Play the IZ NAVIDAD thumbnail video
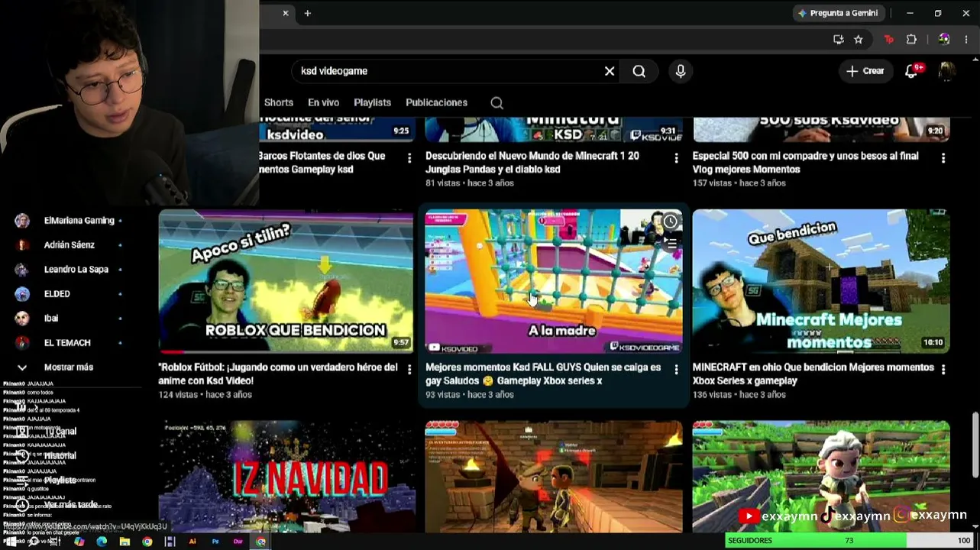 tap(287, 476)
